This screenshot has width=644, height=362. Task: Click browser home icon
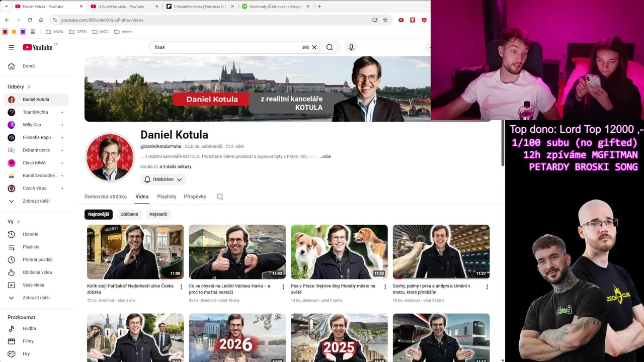pyautogui.click(x=41, y=20)
